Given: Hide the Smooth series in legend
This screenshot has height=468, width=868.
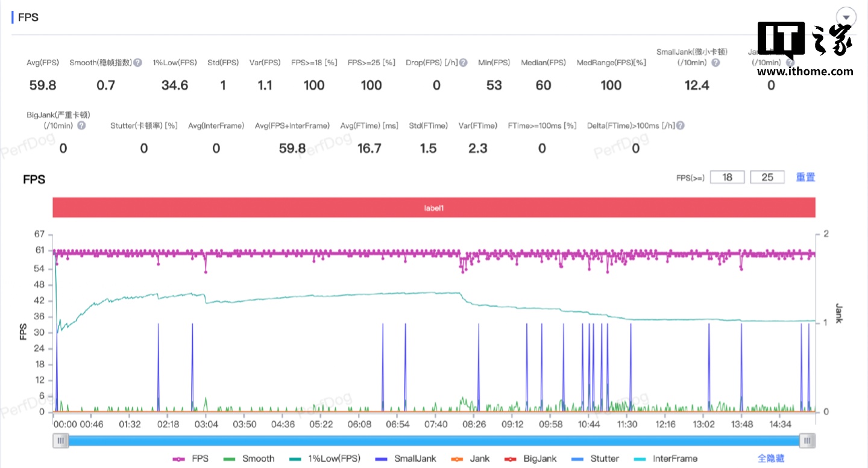Looking at the screenshot, I should (x=249, y=458).
